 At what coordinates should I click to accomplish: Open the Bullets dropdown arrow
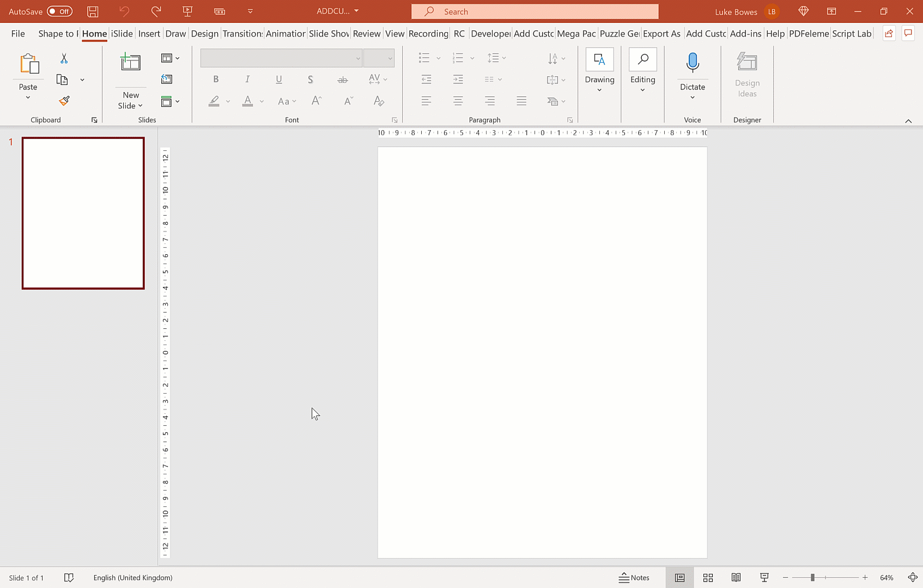click(439, 58)
